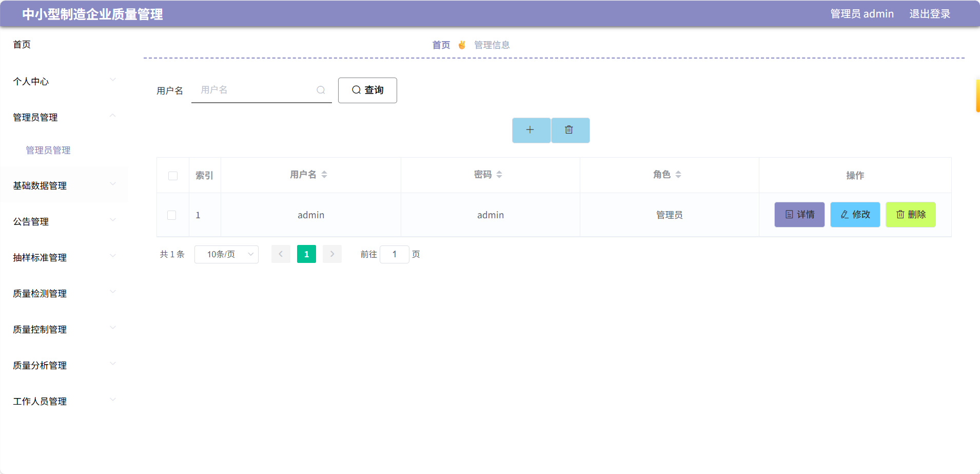The width and height of the screenshot is (980, 474).
Task: Expand 公告管理 menu chevron
Action: (x=113, y=220)
